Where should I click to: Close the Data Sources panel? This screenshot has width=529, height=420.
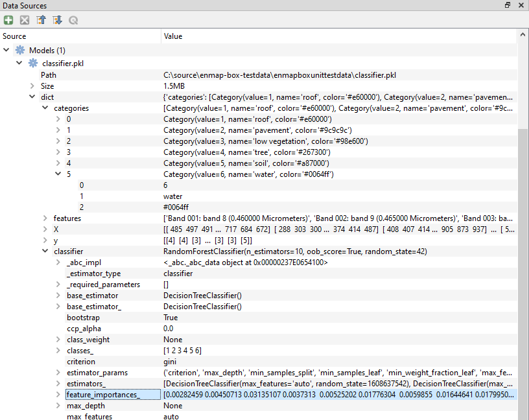point(521,5)
